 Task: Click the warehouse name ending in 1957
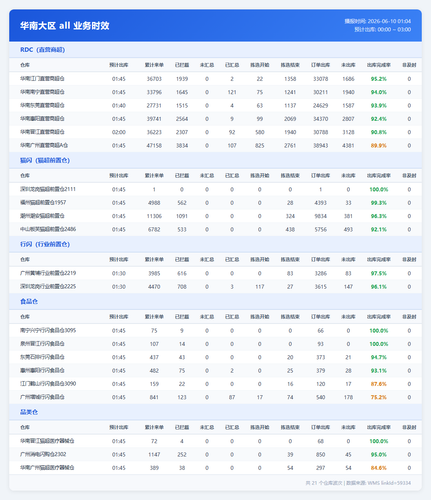(43, 203)
